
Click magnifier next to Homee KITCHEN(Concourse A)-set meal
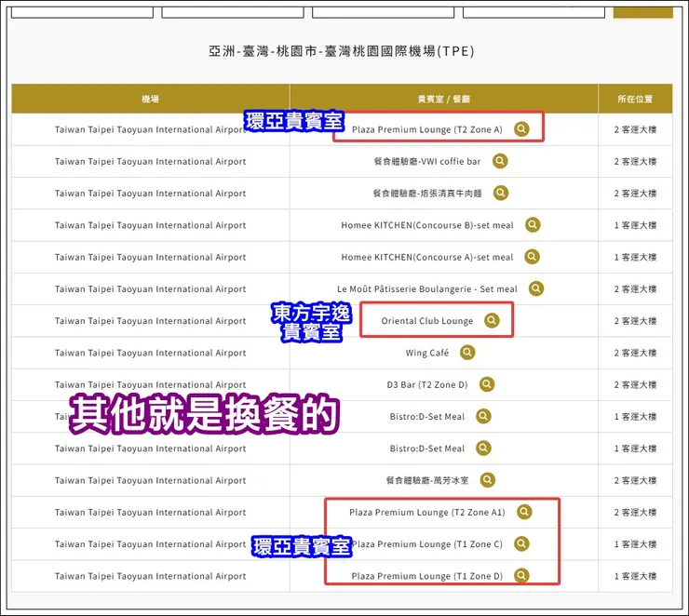(x=533, y=257)
